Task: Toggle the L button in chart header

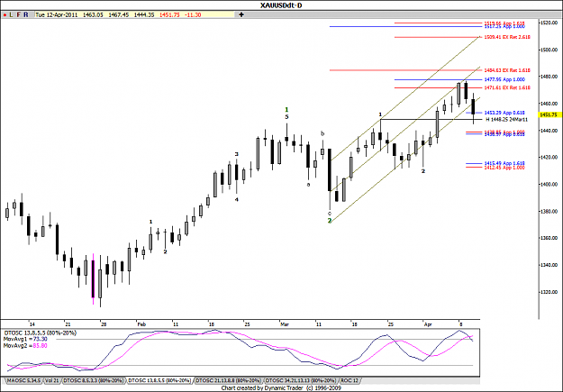Action: click(11, 14)
